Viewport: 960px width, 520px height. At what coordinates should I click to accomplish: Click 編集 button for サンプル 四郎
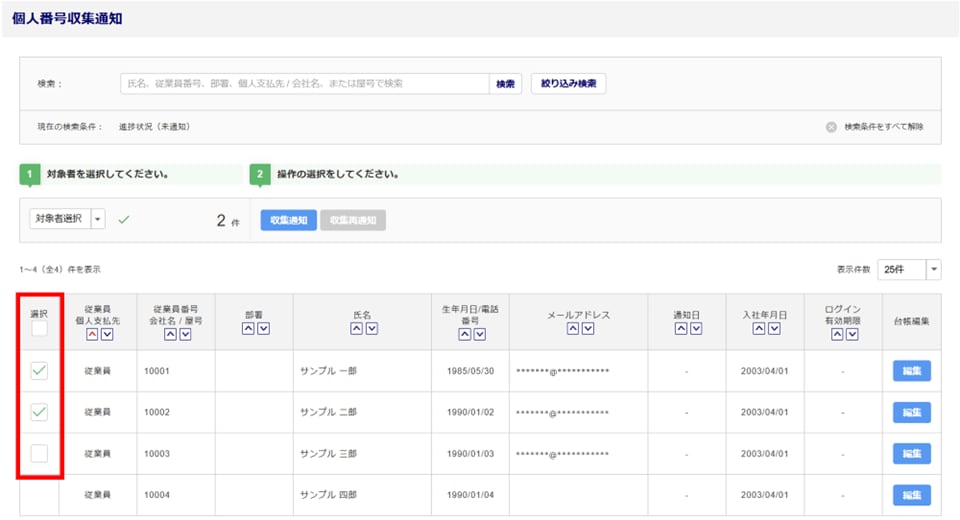911,495
